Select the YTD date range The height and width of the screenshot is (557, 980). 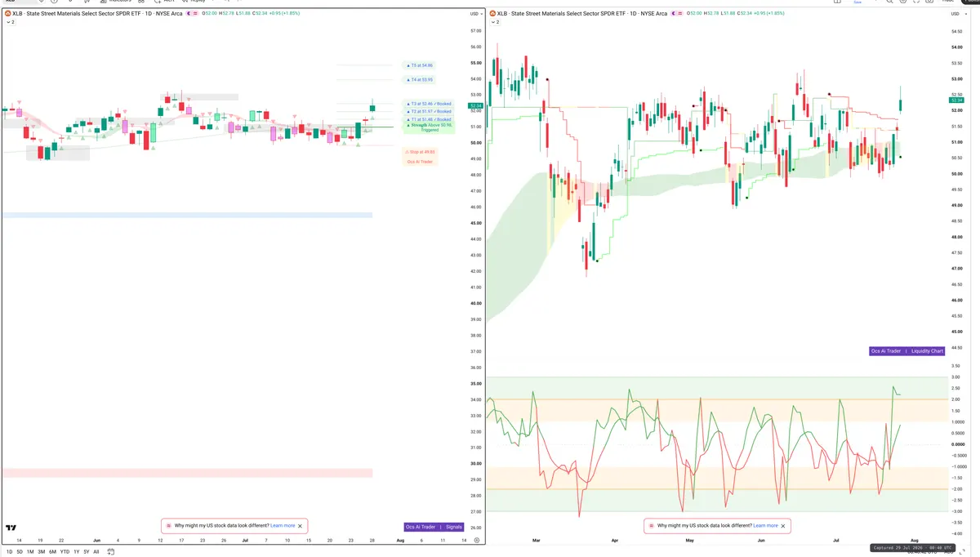click(65, 552)
